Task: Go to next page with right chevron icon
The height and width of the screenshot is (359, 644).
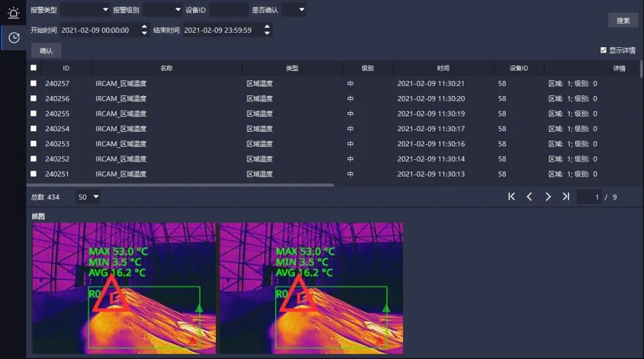Action: point(548,196)
